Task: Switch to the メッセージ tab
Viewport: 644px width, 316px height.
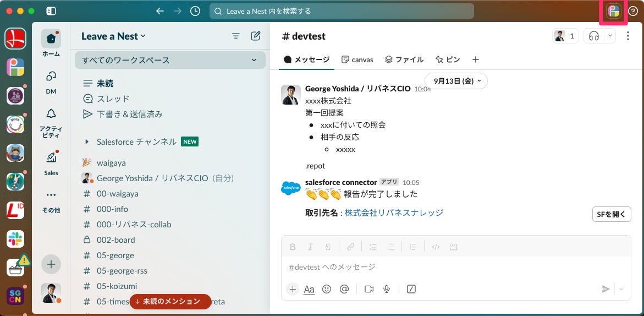Action: (x=307, y=59)
